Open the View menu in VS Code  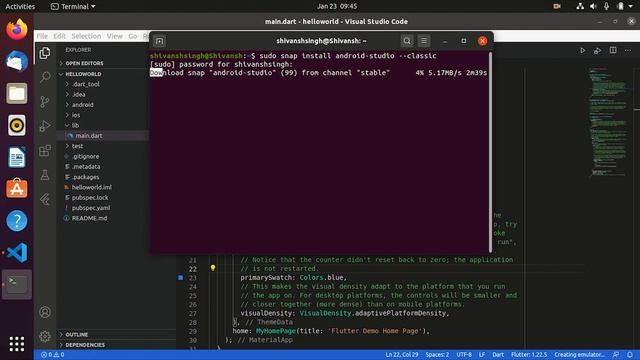(x=115, y=36)
